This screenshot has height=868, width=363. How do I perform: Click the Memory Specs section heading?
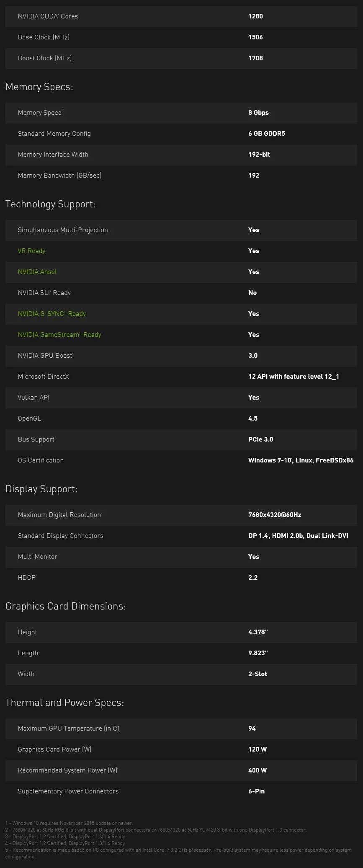click(x=39, y=87)
